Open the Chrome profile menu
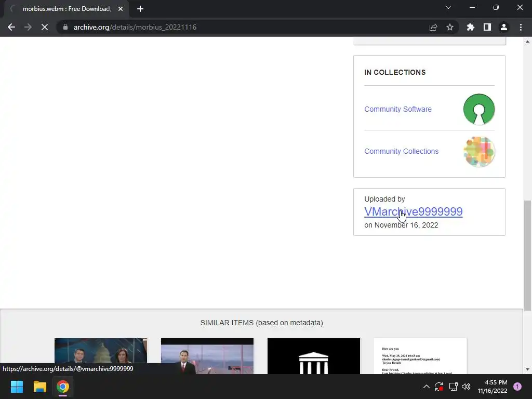The width and height of the screenshot is (532, 399). click(504, 27)
